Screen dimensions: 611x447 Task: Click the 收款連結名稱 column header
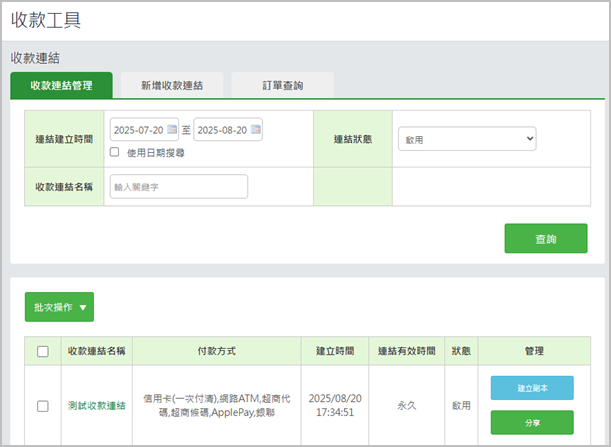coord(96,351)
